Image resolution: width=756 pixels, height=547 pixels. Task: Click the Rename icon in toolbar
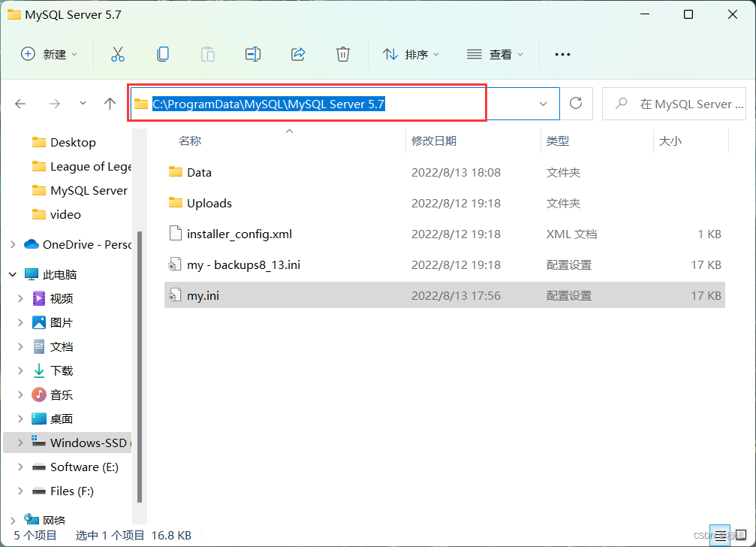(253, 54)
